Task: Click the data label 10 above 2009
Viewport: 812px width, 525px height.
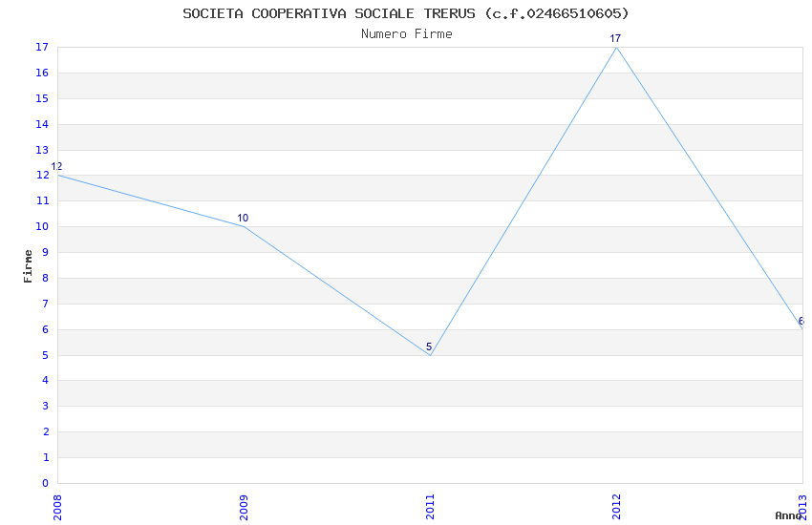Action: coord(243,218)
